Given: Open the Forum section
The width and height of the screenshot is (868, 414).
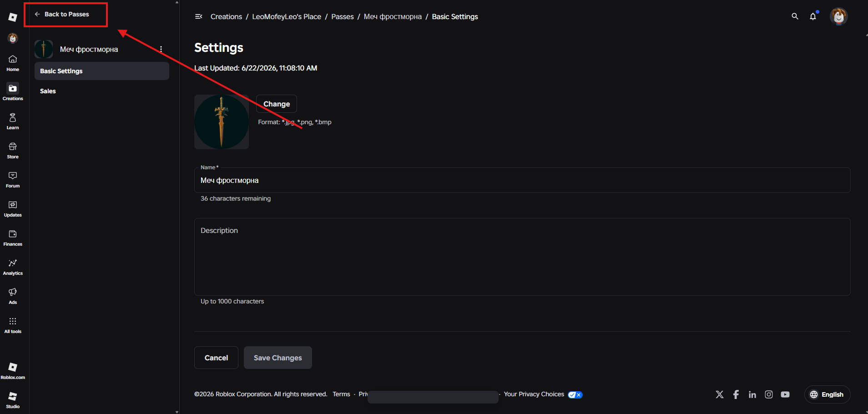Looking at the screenshot, I should point(13,179).
